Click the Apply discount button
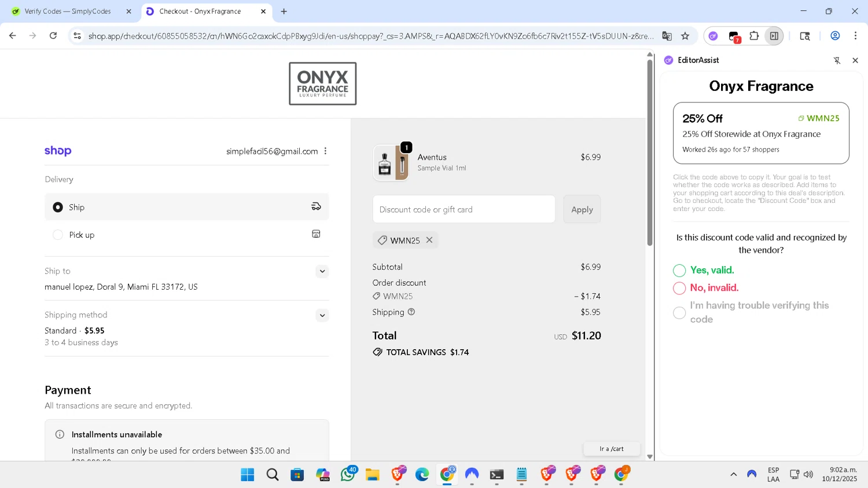Viewport: 868px width, 488px height. [x=582, y=209]
